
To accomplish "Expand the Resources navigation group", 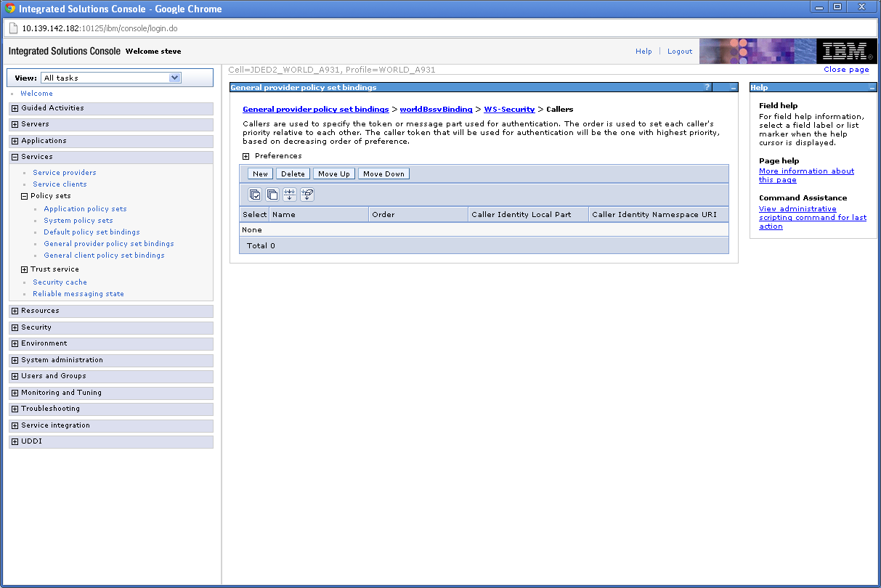I will pyautogui.click(x=15, y=311).
